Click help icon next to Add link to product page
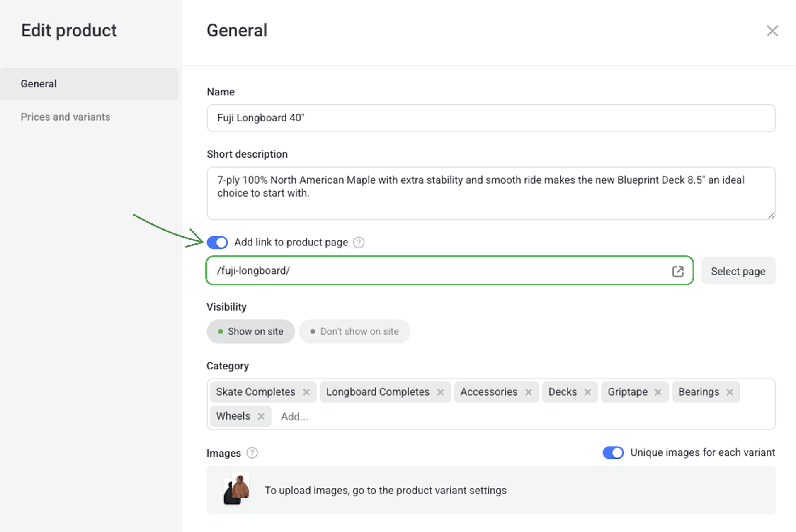796x532 pixels. (359, 243)
